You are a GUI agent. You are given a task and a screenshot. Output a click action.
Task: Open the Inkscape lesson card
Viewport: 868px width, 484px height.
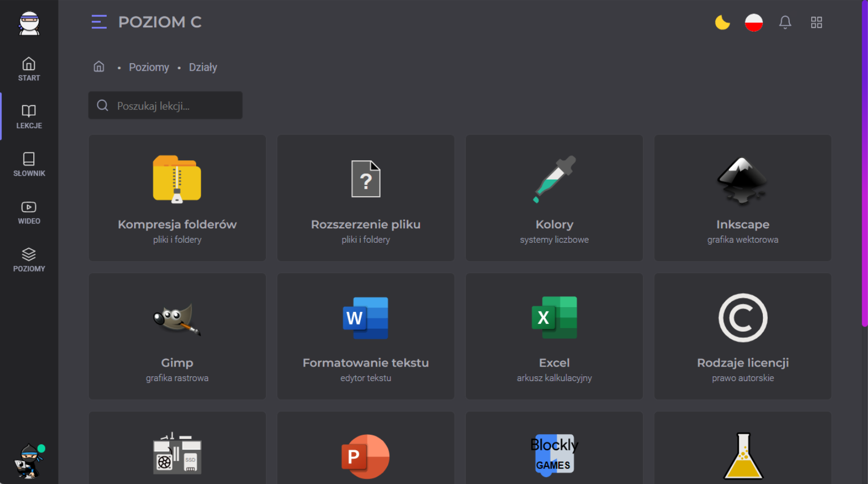[743, 198]
